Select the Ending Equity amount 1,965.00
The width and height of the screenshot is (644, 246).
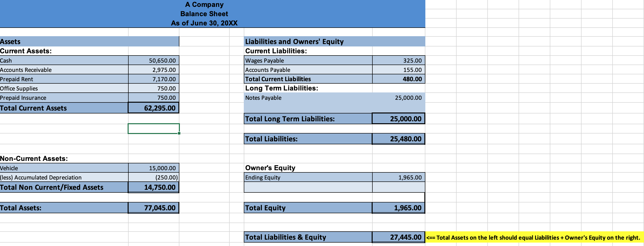click(x=399, y=177)
